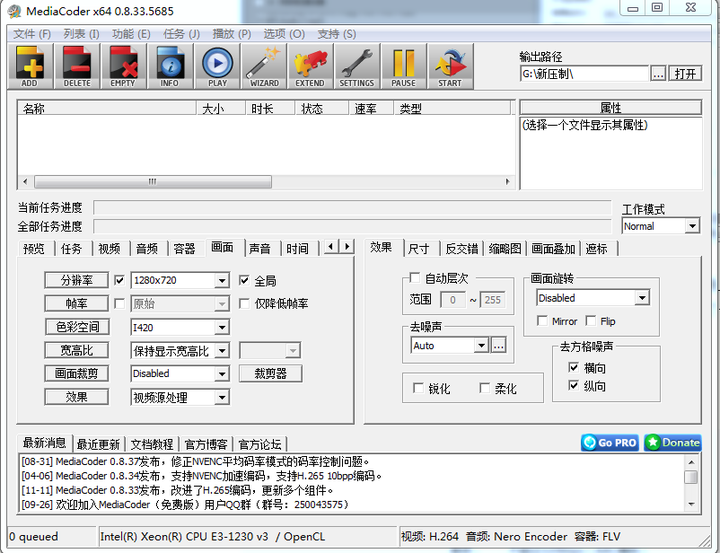The image size is (720, 553).
Task: Click the PAUSE toolbar icon
Action: (404, 66)
